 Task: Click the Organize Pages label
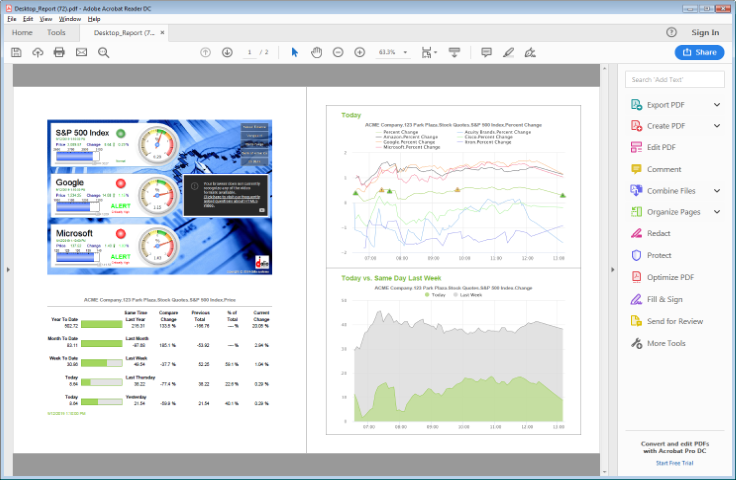(674, 212)
